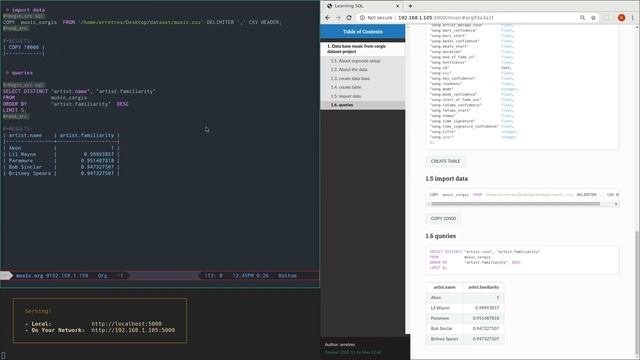Click the 1.6 queries heading
Image resolution: width=640 pixels, height=360 pixels.
[440, 236]
